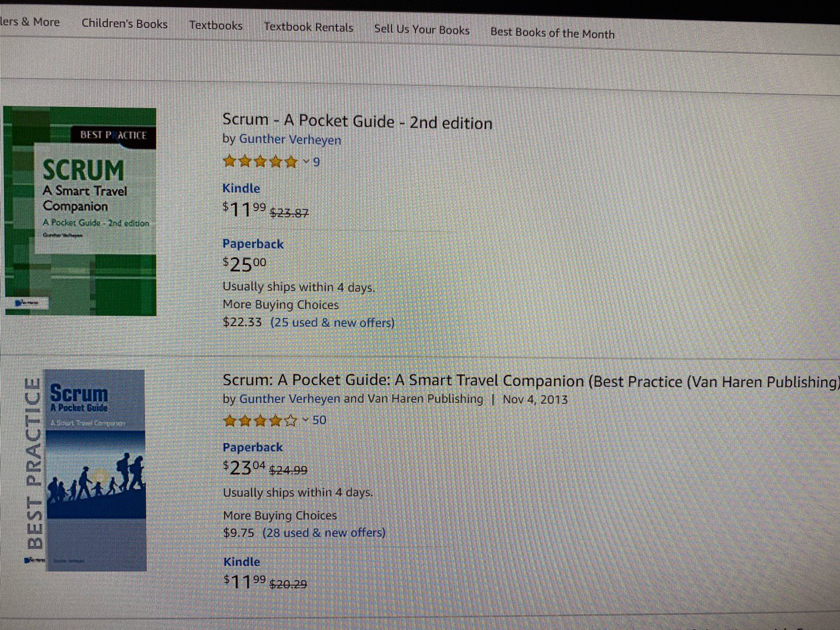
Task: Open the green SCRUM Smart Travel Companion cover
Action: pos(80,211)
